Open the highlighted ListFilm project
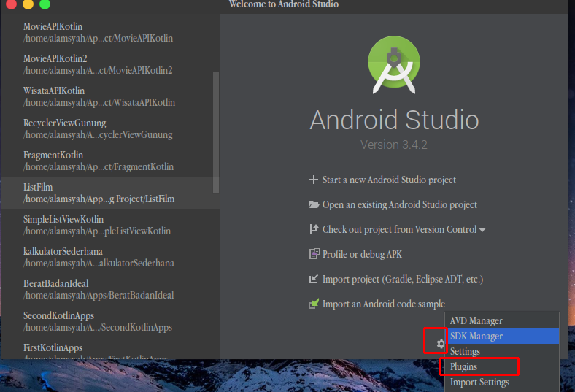Viewport: 575px width, 392px height. 110,193
